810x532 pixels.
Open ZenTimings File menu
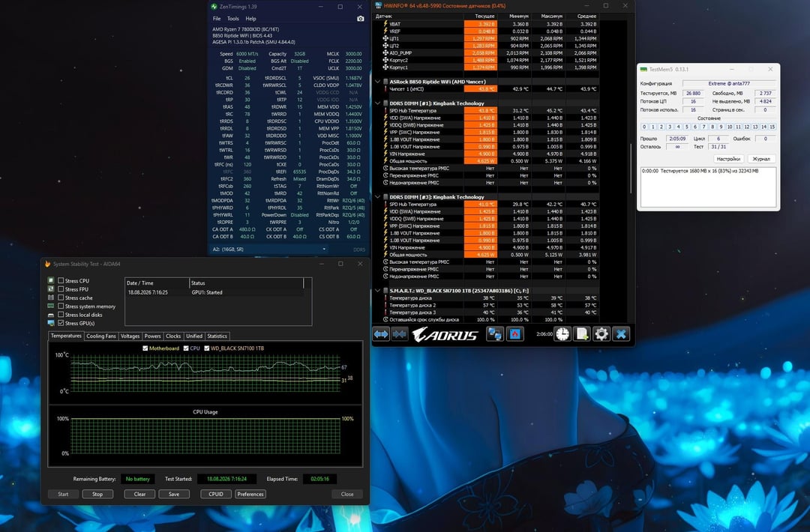click(217, 19)
